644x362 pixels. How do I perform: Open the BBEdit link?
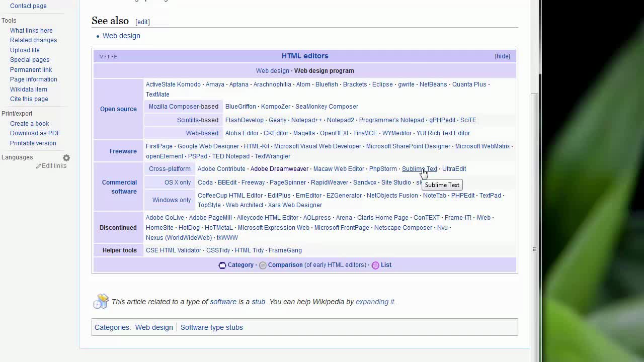tap(227, 183)
